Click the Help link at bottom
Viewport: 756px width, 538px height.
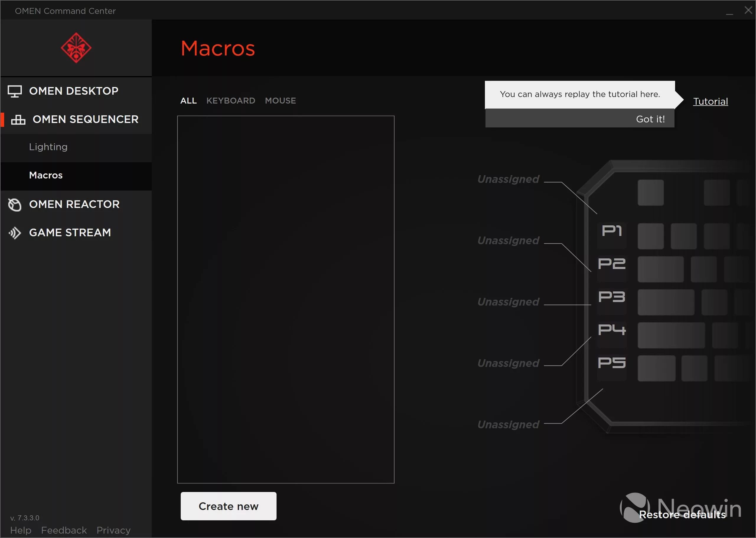pos(20,530)
